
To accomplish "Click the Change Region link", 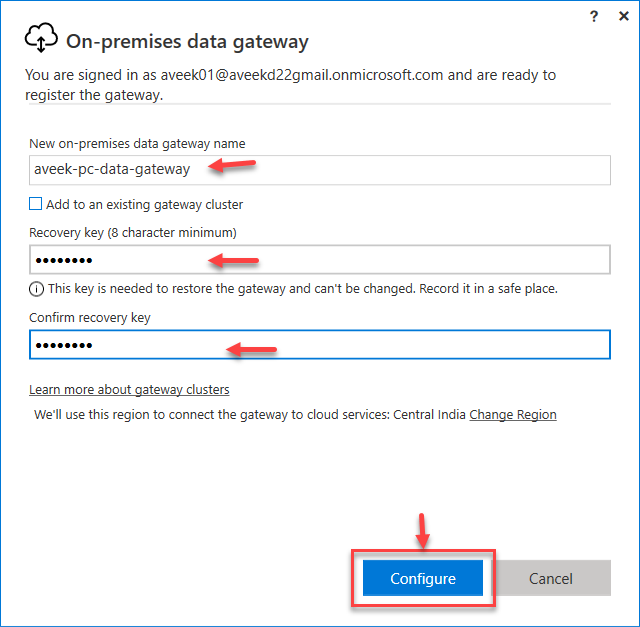I will click(x=513, y=414).
